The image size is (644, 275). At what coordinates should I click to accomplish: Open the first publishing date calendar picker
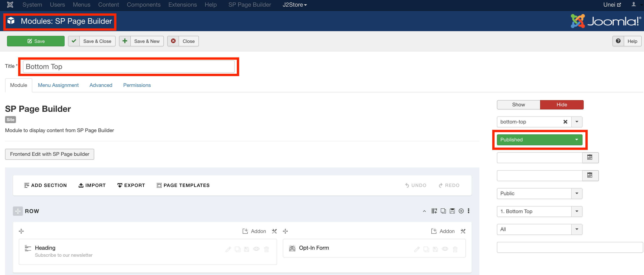pos(590,157)
